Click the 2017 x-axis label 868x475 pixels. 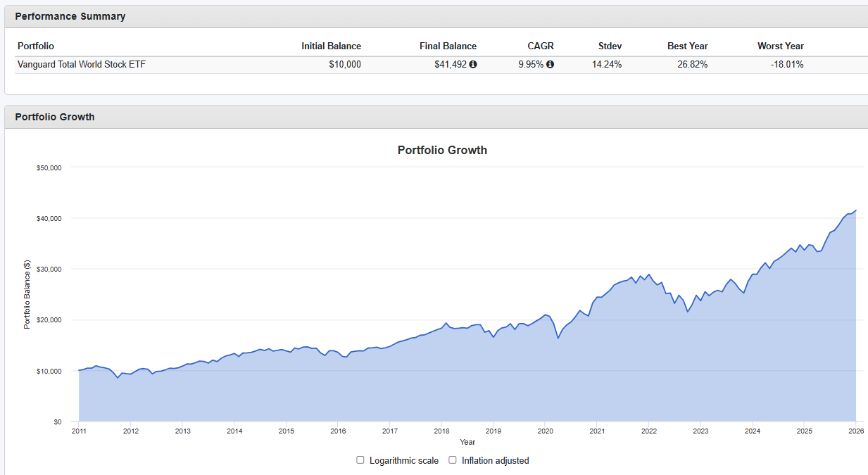(390, 431)
